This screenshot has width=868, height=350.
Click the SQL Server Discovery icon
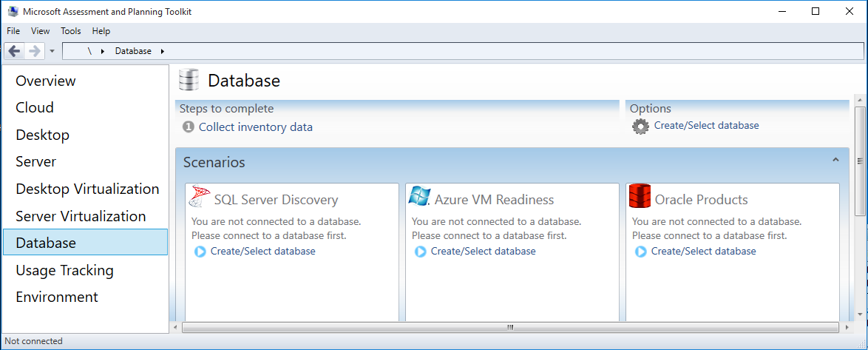coord(200,197)
